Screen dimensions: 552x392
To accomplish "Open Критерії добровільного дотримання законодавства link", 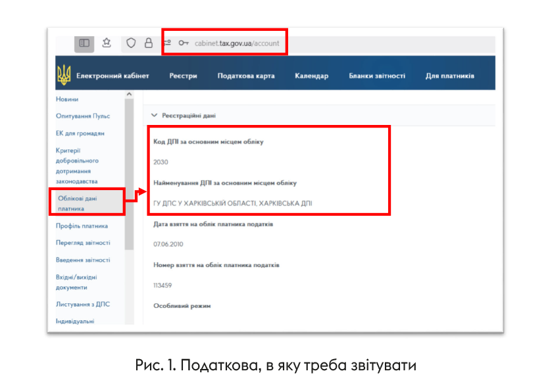I will click(77, 166).
